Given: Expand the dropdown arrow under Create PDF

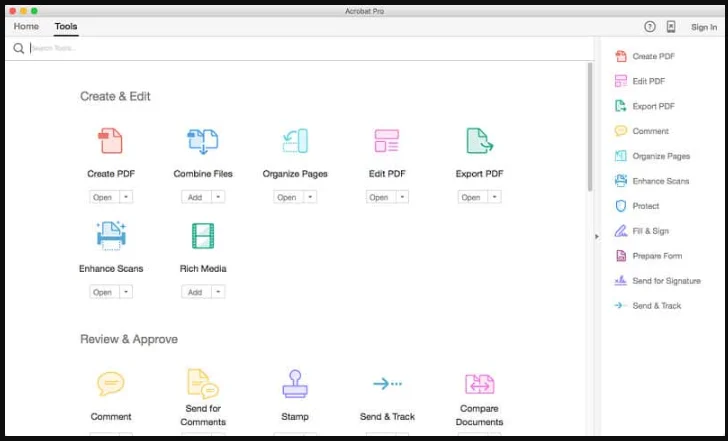Looking at the screenshot, I should pos(126,197).
